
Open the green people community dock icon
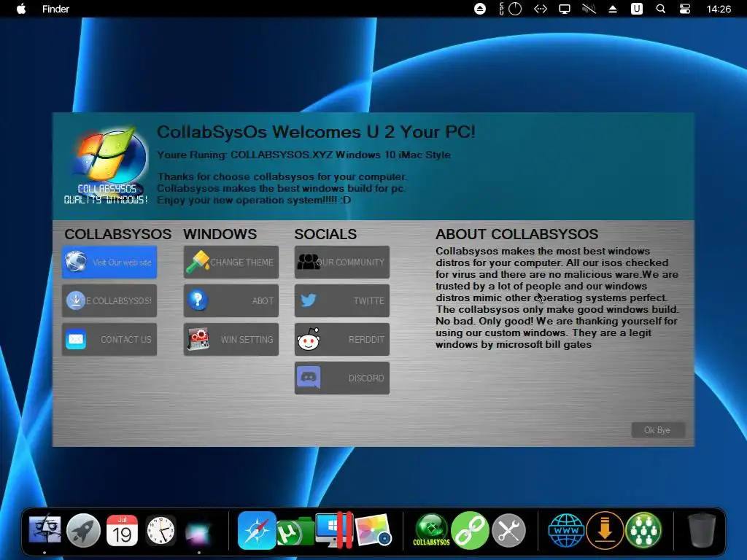click(x=643, y=530)
